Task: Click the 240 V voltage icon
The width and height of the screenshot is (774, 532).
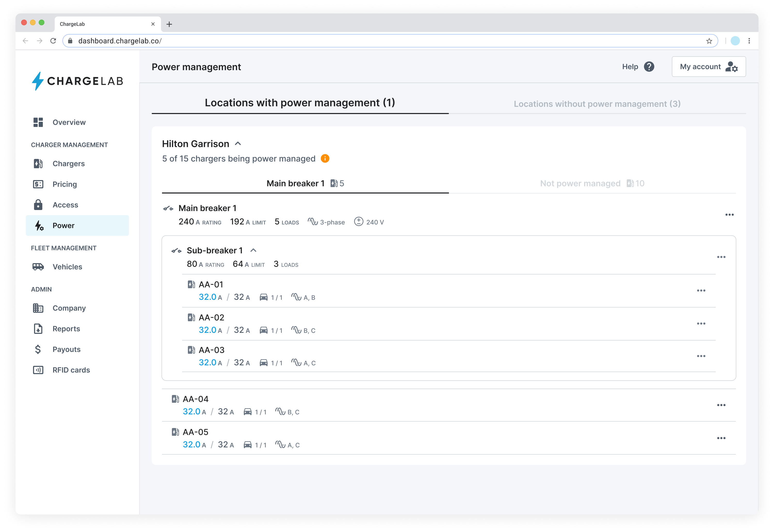Action: tap(359, 222)
